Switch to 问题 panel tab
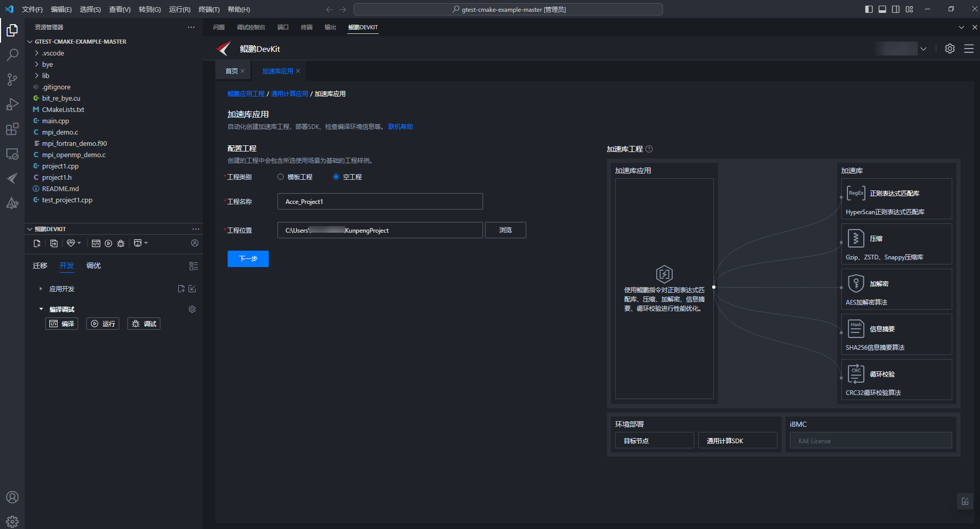Image resolution: width=980 pixels, height=529 pixels. point(219,27)
